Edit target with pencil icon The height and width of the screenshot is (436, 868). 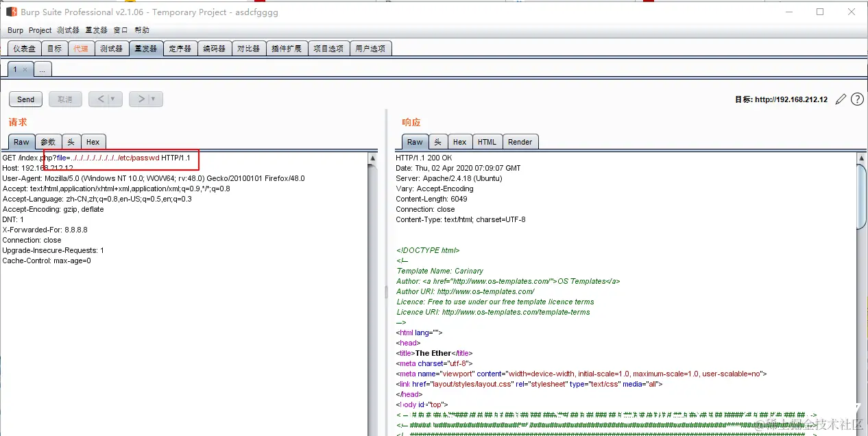coord(841,99)
